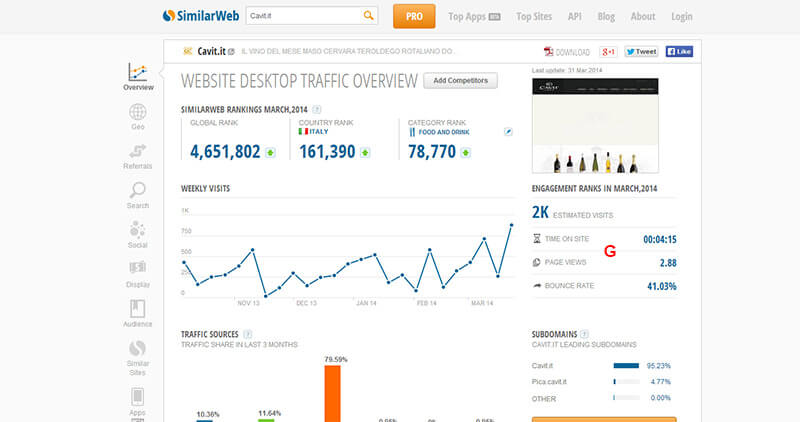800x422 pixels.
Task: Click the orange PRO button
Action: coord(414,16)
